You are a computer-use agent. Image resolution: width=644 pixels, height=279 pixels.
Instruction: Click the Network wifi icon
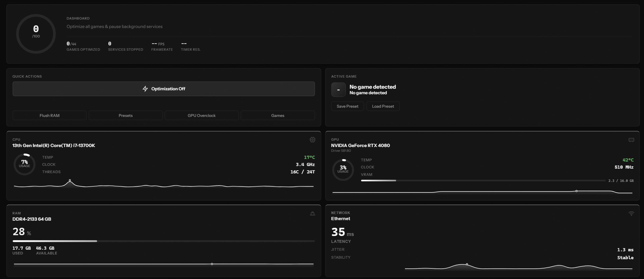click(631, 213)
